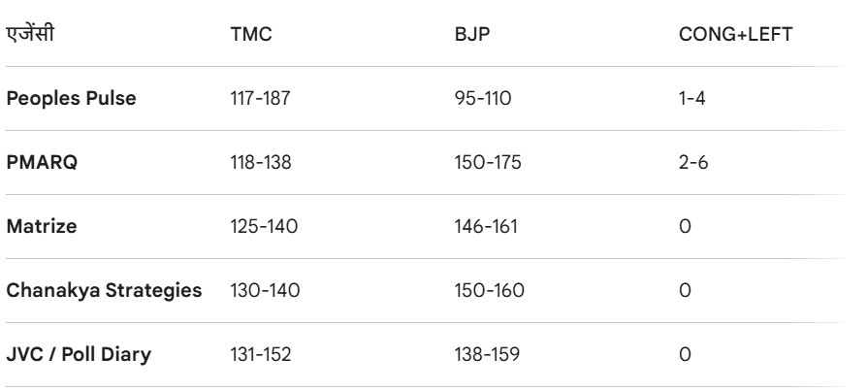The width and height of the screenshot is (868, 391).
Task: Click the 1-4 CONG+LEFT cell
Action: (x=691, y=98)
